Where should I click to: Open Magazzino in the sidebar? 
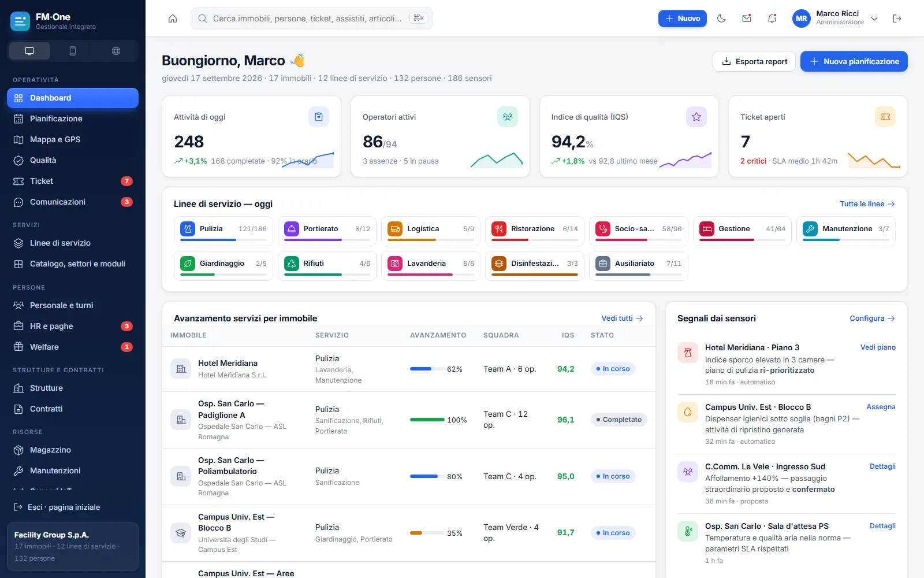click(73, 450)
